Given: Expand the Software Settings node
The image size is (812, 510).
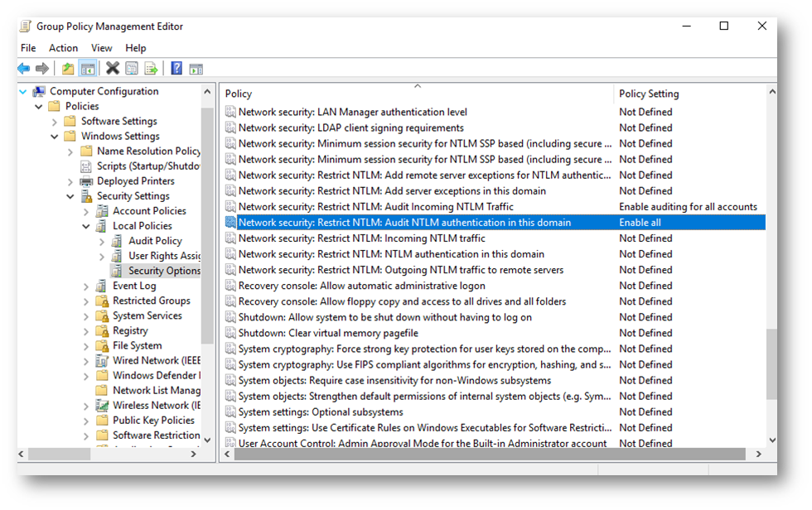Looking at the screenshot, I should point(70,122).
